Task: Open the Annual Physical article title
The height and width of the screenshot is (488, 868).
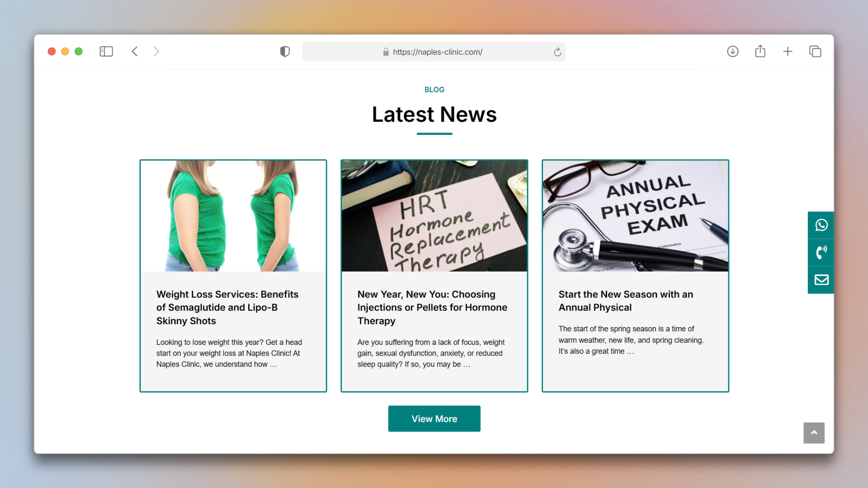Action: click(626, 301)
